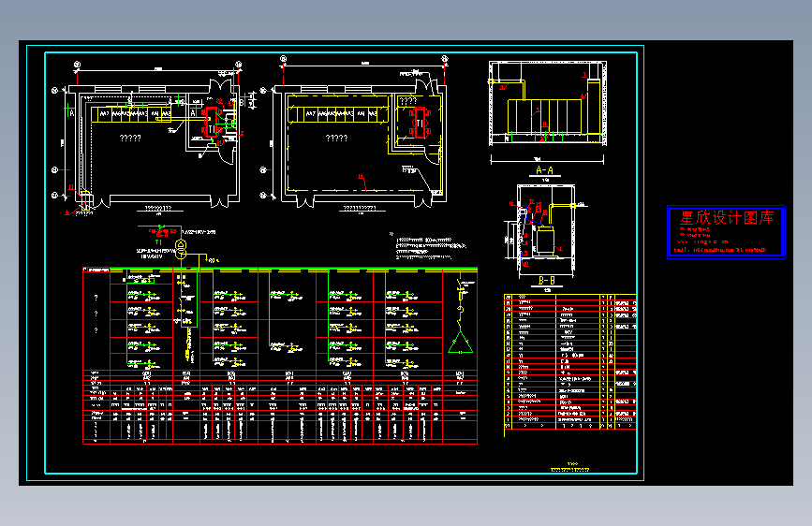Click the "????" label above the middle plan's transformer
The height and width of the screenshot is (526, 812).
click(x=408, y=101)
